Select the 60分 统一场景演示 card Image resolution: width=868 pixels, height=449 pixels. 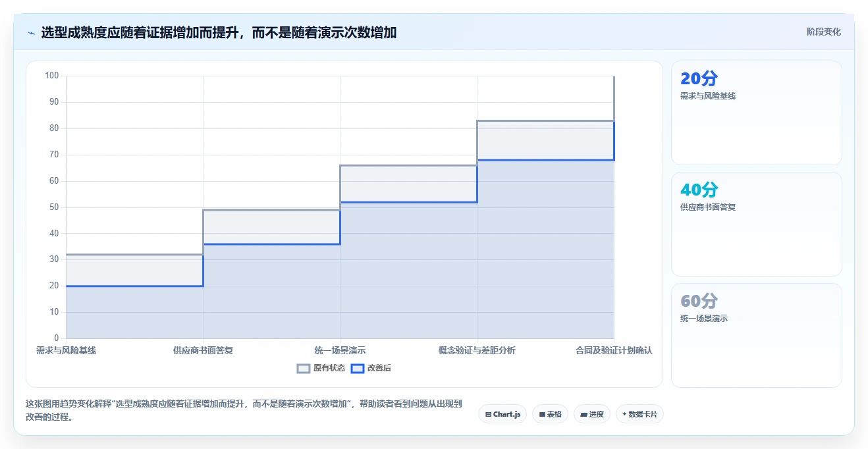756,335
